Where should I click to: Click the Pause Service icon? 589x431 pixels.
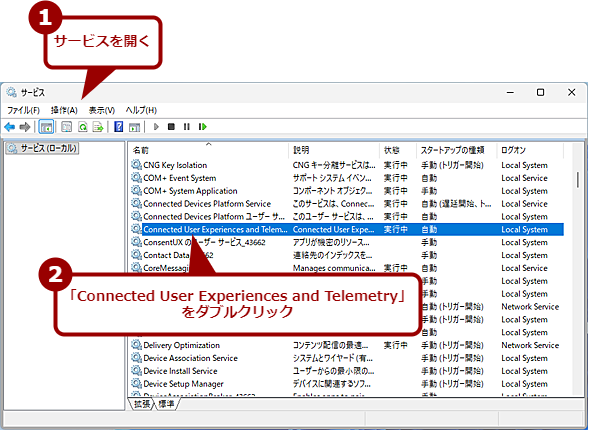point(187,127)
